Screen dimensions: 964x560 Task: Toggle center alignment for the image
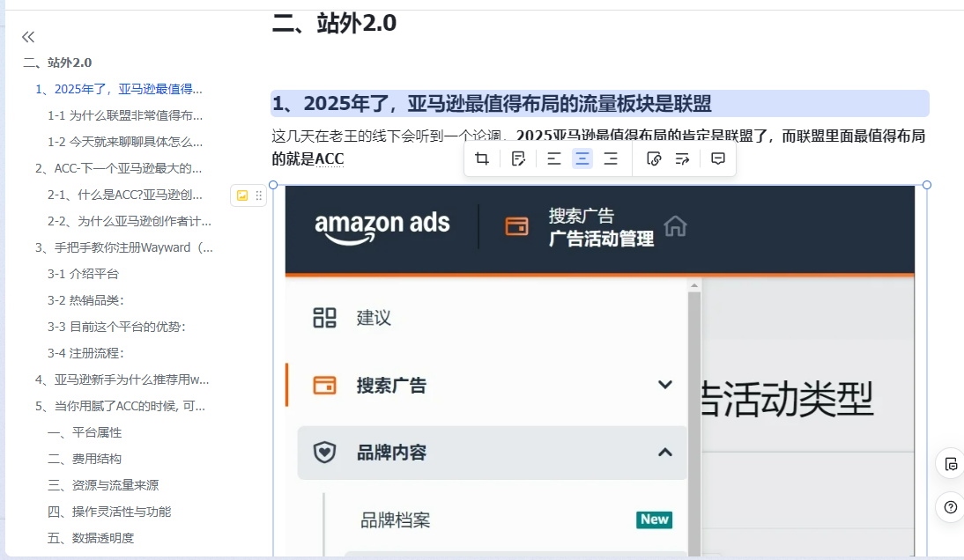(582, 158)
